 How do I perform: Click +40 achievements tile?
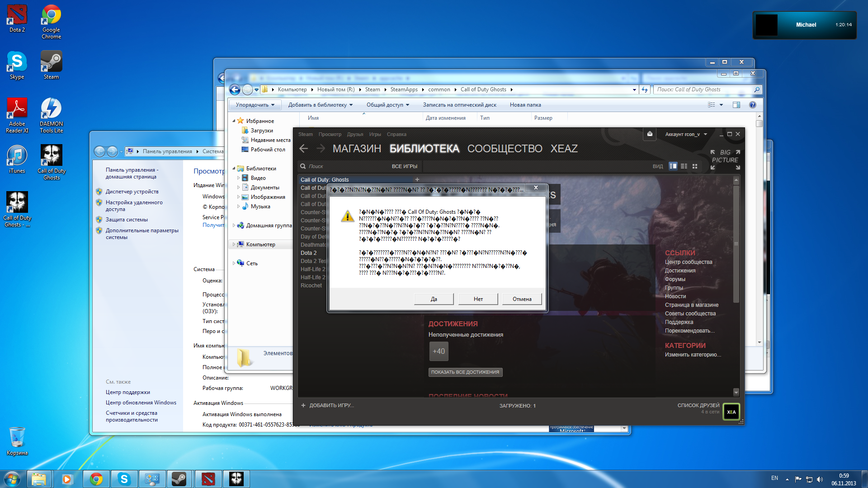tap(439, 351)
